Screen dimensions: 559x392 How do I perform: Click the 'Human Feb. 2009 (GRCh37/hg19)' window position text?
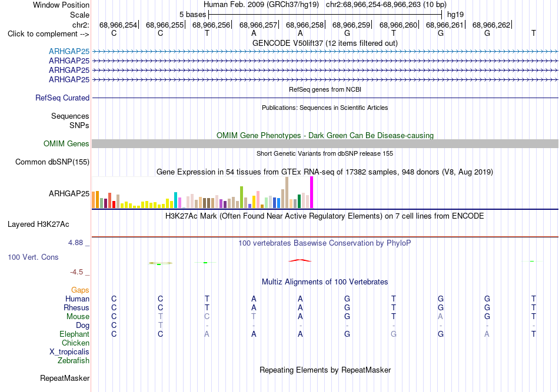point(262,5)
